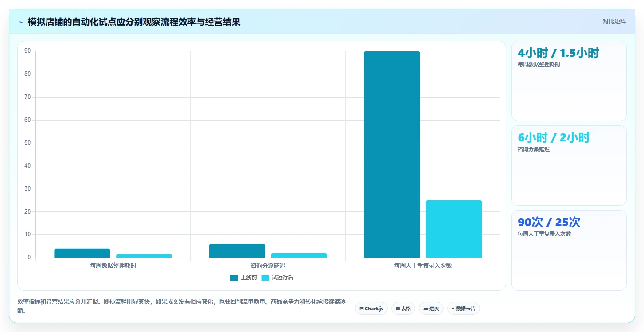Image resolution: width=644 pixels, height=332 pixels.
Task: Click the 进度 tag chip
Action: (431, 309)
